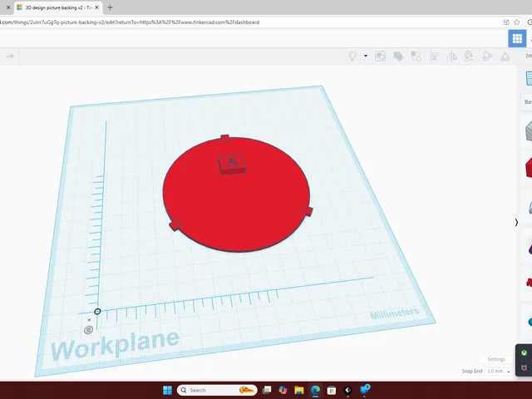Select the small locked block on the disc
The width and height of the screenshot is (532, 399).
232,165
